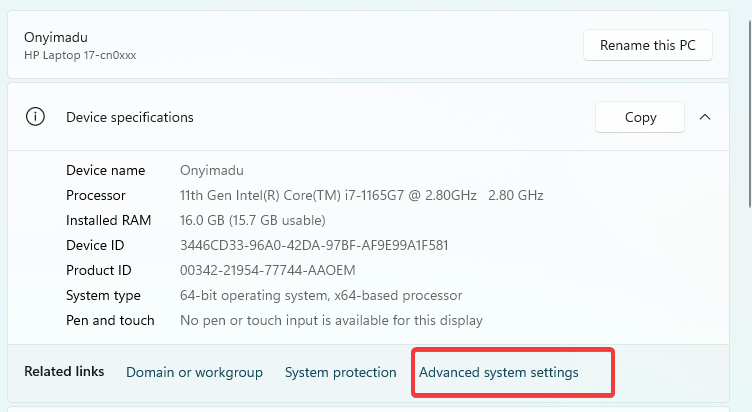The height and width of the screenshot is (412, 752).
Task: Click the Related links label
Action: pos(64,371)
